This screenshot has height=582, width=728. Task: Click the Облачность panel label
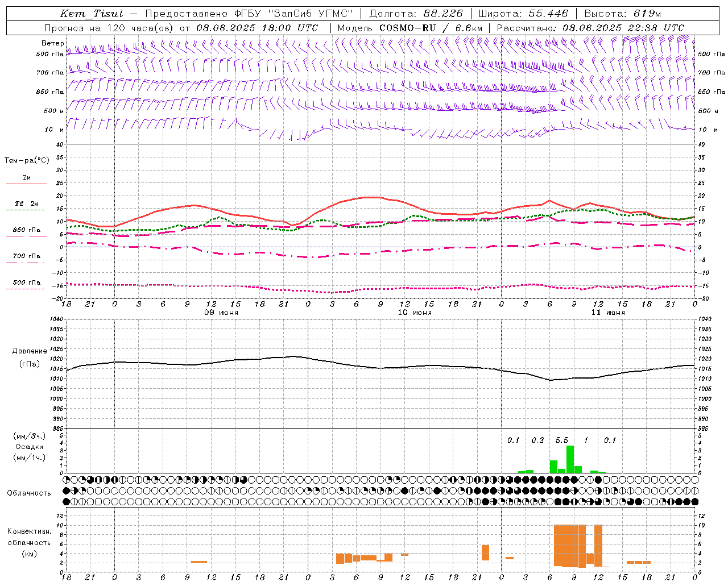click(x=29, y=493)
